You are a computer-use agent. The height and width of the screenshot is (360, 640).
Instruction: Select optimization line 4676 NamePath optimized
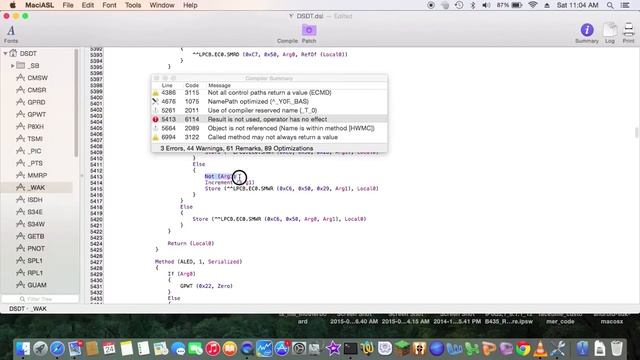coord(269,102)
